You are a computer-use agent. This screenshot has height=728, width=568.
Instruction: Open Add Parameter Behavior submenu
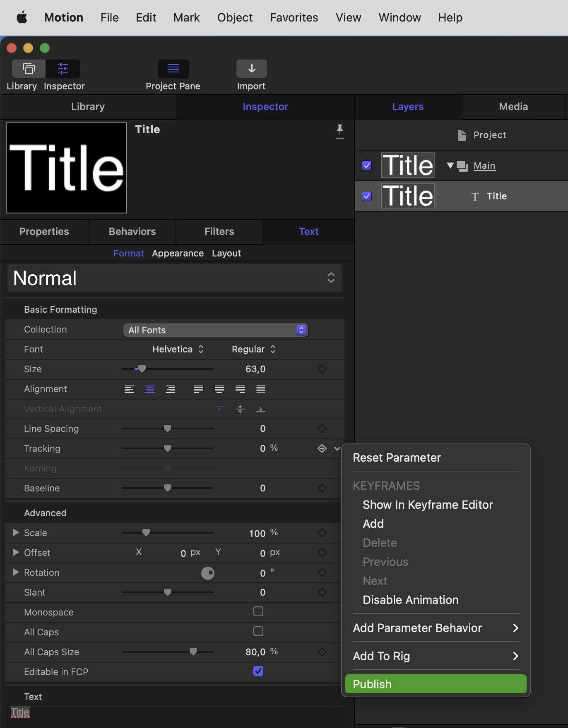click(x=436, y=628)
